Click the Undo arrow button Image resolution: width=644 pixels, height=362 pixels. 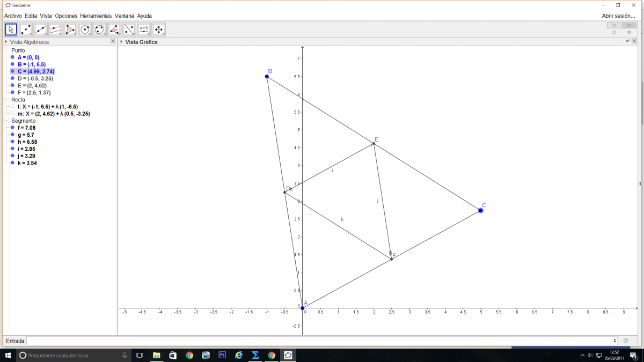click(x=614, y=25)
